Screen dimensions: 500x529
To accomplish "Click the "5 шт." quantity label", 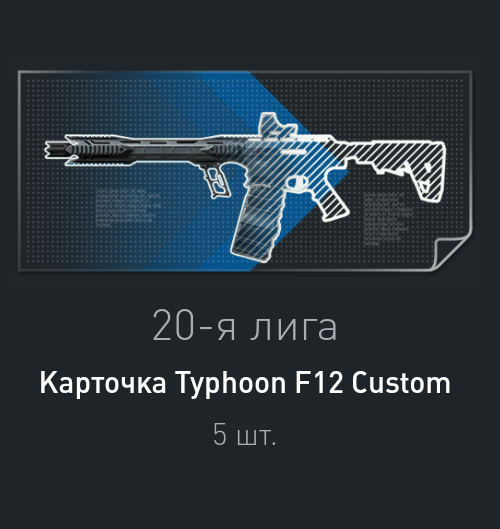I will click(245, 435).
